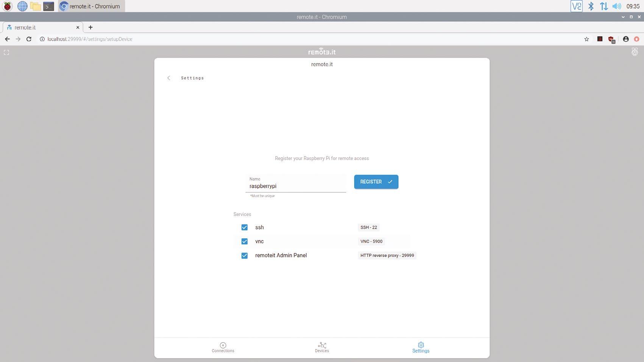View site information icon in address bar
Viewport: 644px width, 362px height.
(x=42, y=39)
